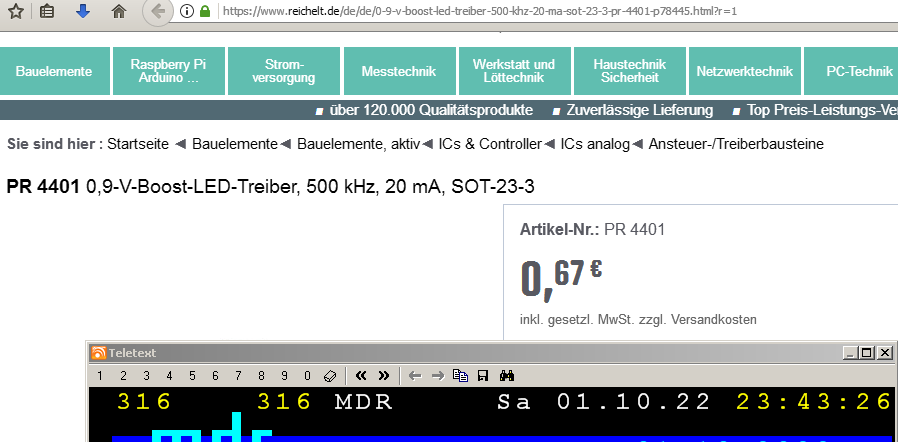This screenshot has height=442, width=898.
Task: Go to Ansteuer-/Treiberbausteine breadcrumb
Action: [736, 144]
